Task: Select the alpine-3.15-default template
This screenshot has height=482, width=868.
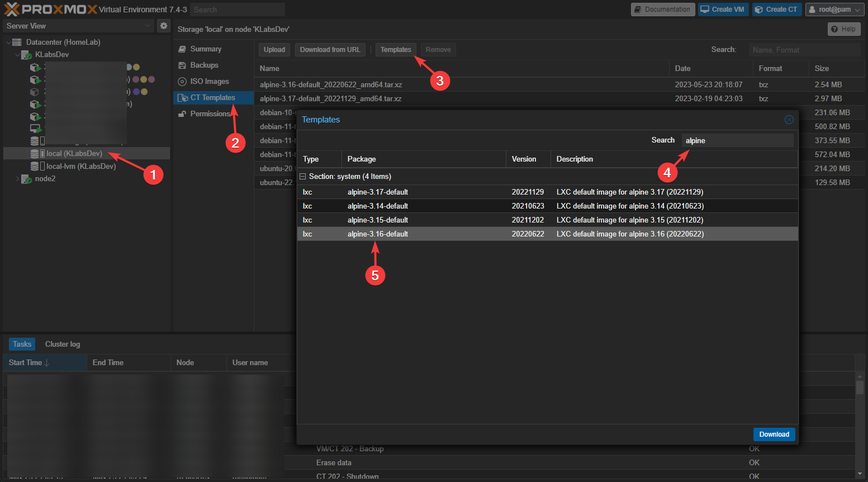Action: click(547, 220)
